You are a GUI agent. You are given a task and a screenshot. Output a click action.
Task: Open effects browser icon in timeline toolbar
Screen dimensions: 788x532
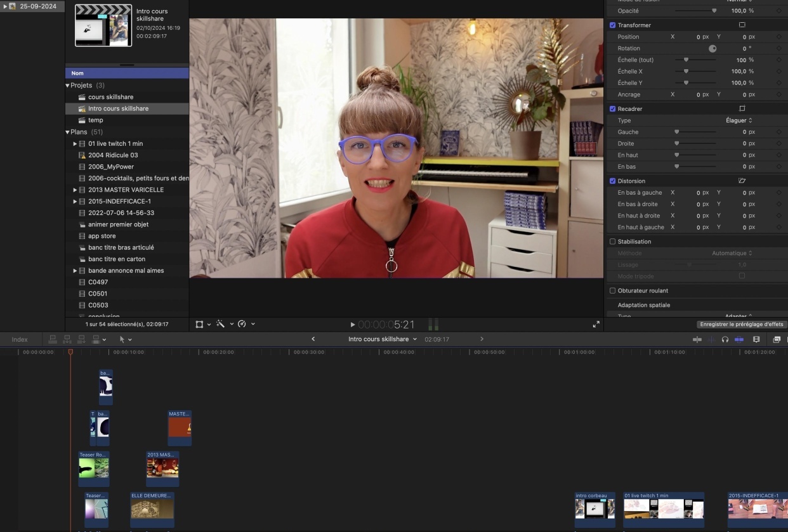(x=777, y=339)
